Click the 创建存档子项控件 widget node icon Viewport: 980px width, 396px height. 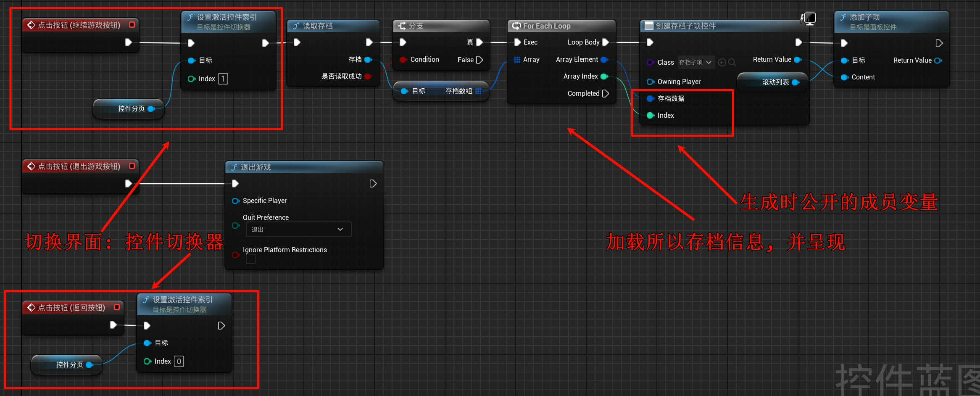(x=649, y=26)
